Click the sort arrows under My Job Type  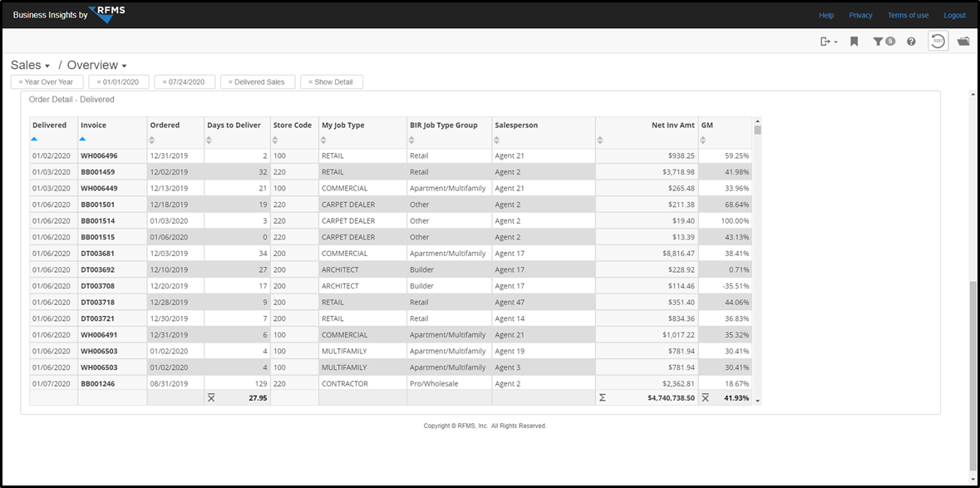click(x=325, y=140)
